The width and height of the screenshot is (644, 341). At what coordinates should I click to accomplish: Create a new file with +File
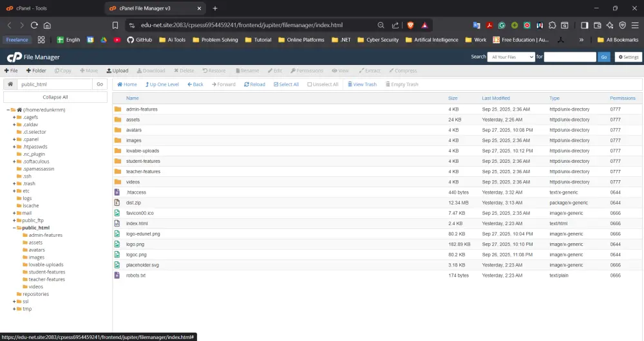coord(11,71)
